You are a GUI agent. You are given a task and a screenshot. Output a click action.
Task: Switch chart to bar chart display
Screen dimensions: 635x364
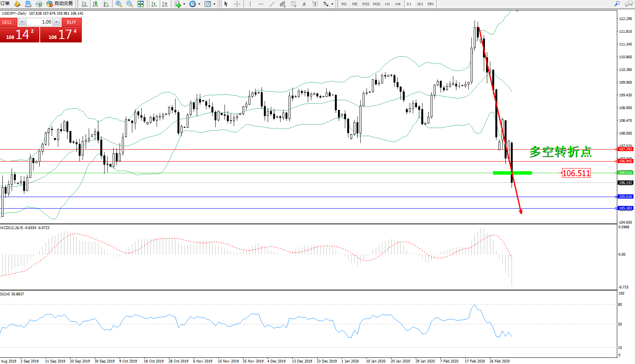click(84, 4)
